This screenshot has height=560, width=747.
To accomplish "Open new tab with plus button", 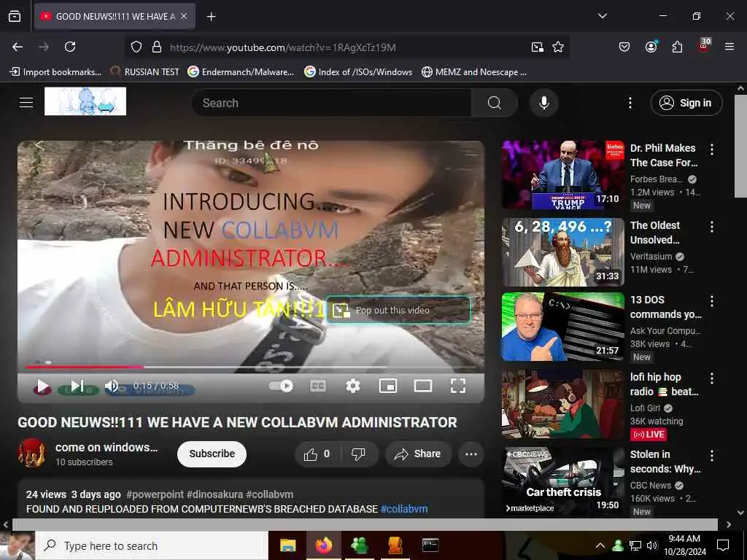I will [x=211, y=17].
